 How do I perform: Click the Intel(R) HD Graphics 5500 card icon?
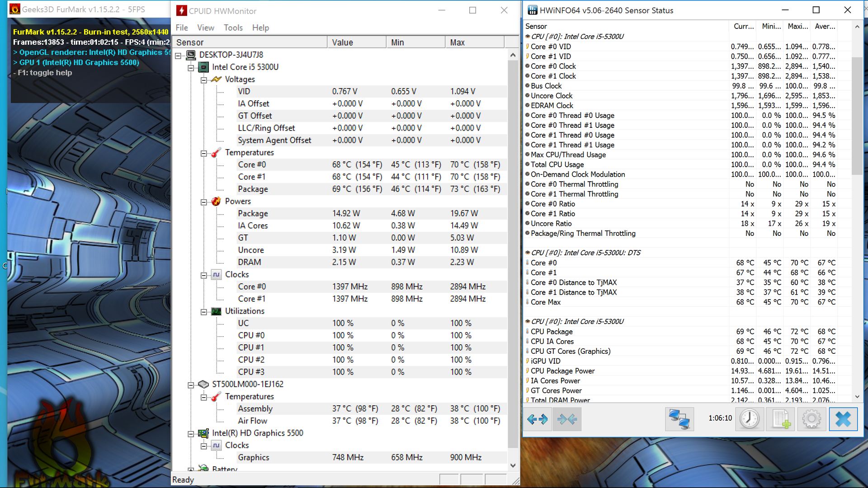(x=203, y=433)
